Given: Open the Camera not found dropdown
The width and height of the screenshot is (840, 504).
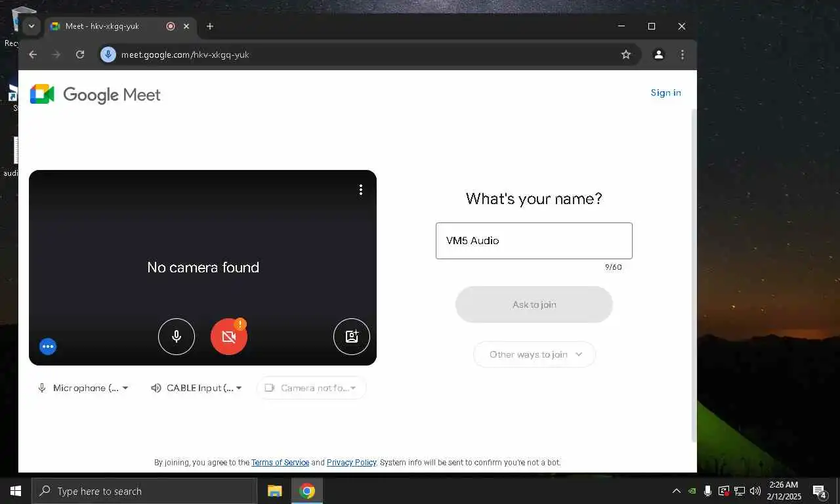Looking at the screenshot, I should click(311, 388).
